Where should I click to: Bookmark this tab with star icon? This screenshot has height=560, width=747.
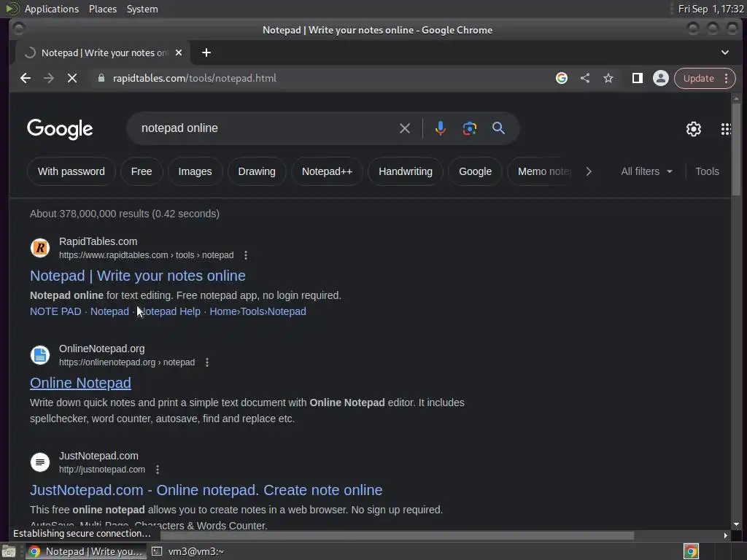[608, 78]
